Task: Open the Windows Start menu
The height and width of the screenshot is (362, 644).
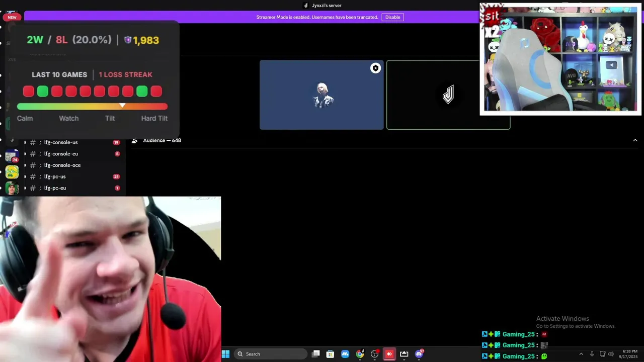Action: [226, 354]
